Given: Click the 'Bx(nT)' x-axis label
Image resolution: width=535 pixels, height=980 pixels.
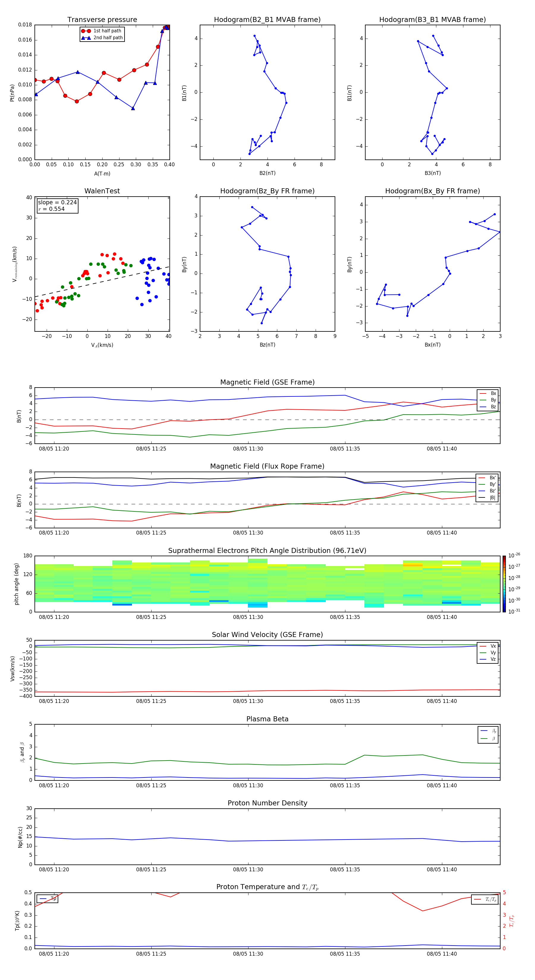Looking at the screenshot, I should (x=432, y=345).
